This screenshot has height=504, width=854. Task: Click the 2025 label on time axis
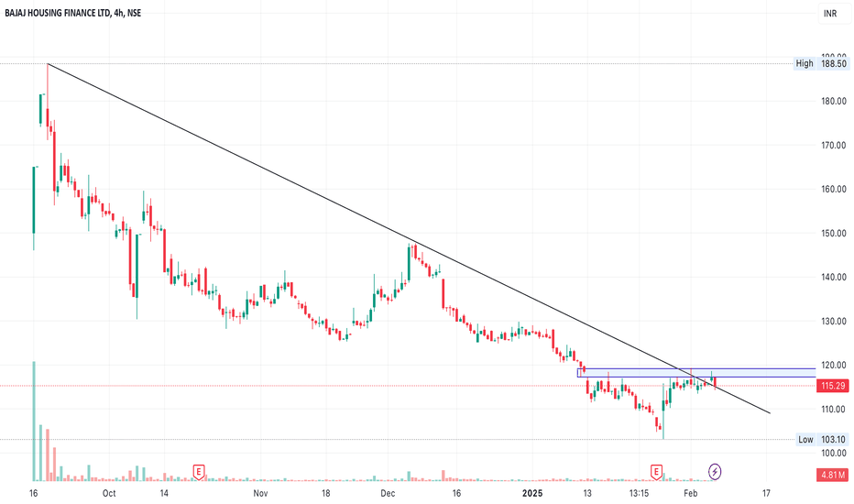pyautogui.click(x=532, y=494)
